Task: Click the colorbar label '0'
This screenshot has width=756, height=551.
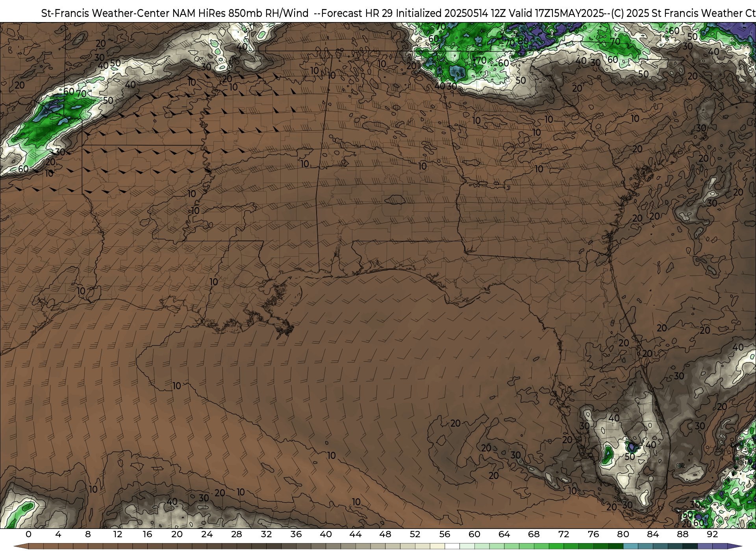Action: [28, 534]
